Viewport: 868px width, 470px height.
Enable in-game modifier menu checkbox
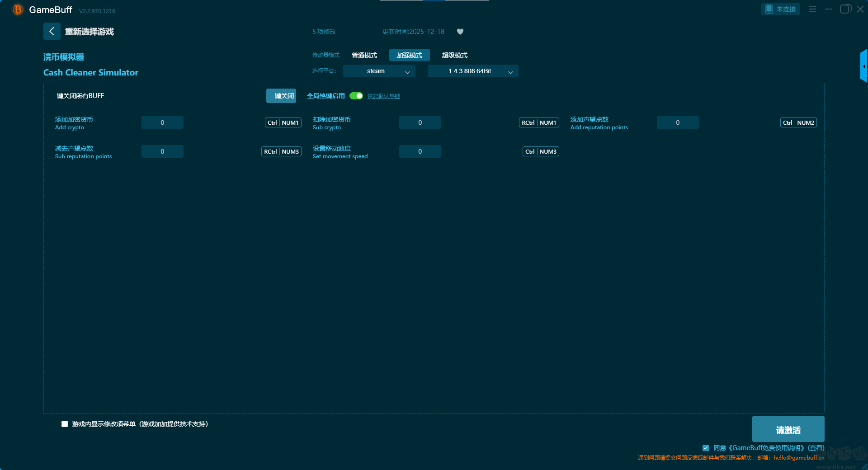pyautogui.click(x=65, y=424)
